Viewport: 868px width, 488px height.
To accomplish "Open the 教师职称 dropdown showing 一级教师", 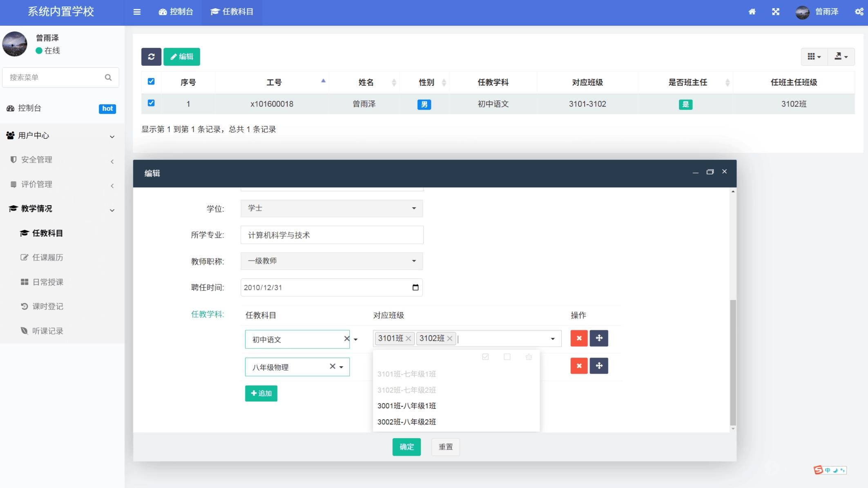I will 331,261.
